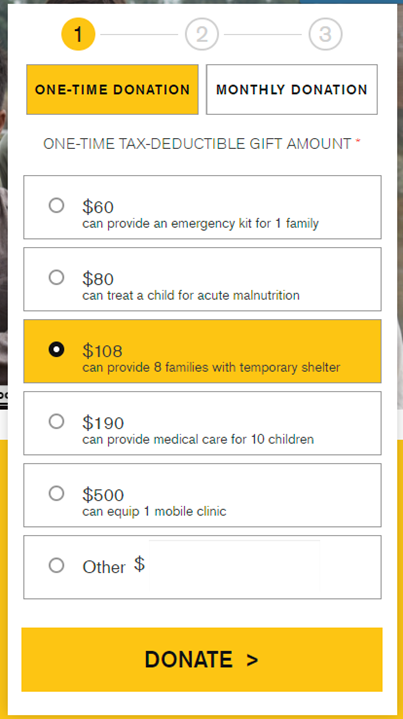Choose the $500 radio button
This screenshot has width=403, height=719.
[56, 493]
